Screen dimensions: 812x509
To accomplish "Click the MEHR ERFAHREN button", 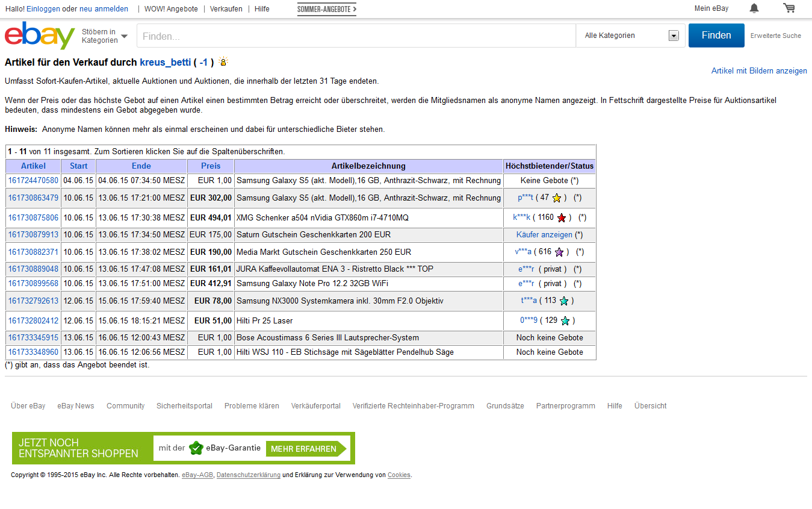I will [306, 449].
